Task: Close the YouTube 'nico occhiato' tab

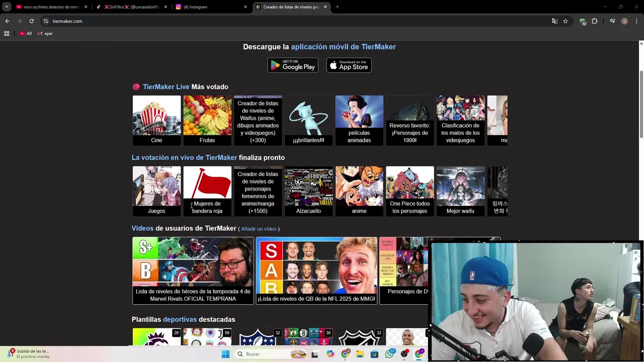Action: coord(86,7)
